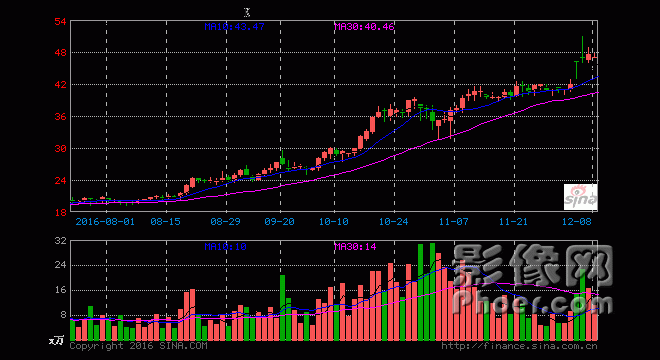Click the 11-21 date label
The image size is (660, 360).
click(514, 221)
